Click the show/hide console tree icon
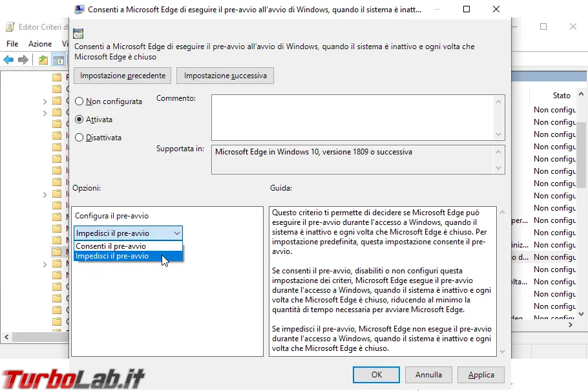Image resolution: width=588 pixels, height=391 pixels. (59, 59)
